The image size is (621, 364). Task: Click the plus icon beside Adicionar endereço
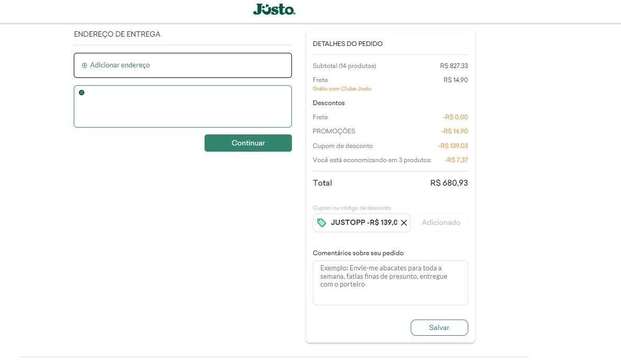(x=84, y=65)
